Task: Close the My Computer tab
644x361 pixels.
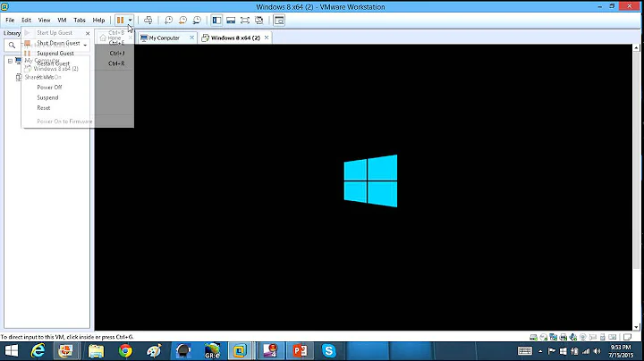Action: (x=191, y=38)
